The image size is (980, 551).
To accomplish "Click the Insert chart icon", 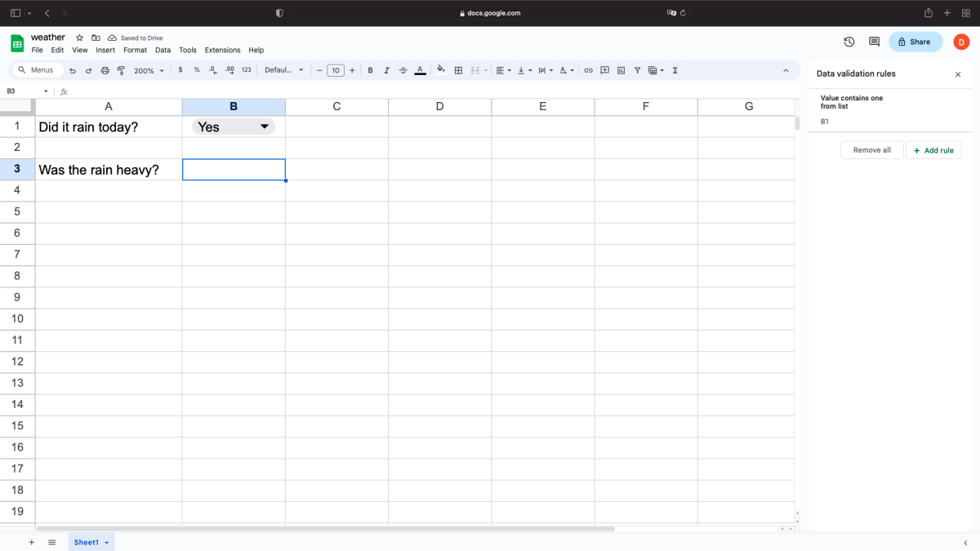I will coord(621,70).
